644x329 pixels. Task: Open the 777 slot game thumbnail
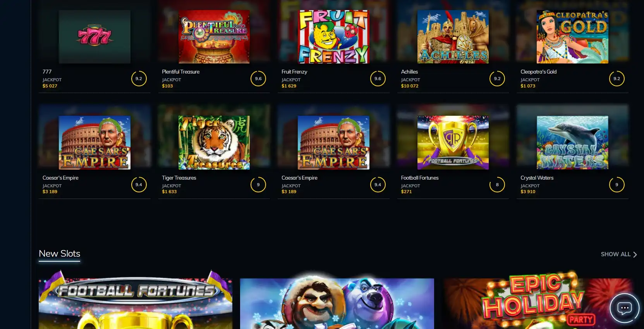click(x=94, y=37)
